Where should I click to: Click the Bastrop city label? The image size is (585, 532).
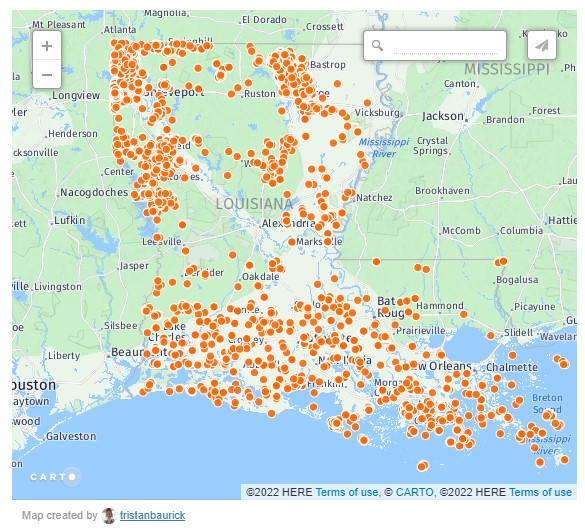tap(328, 65)
